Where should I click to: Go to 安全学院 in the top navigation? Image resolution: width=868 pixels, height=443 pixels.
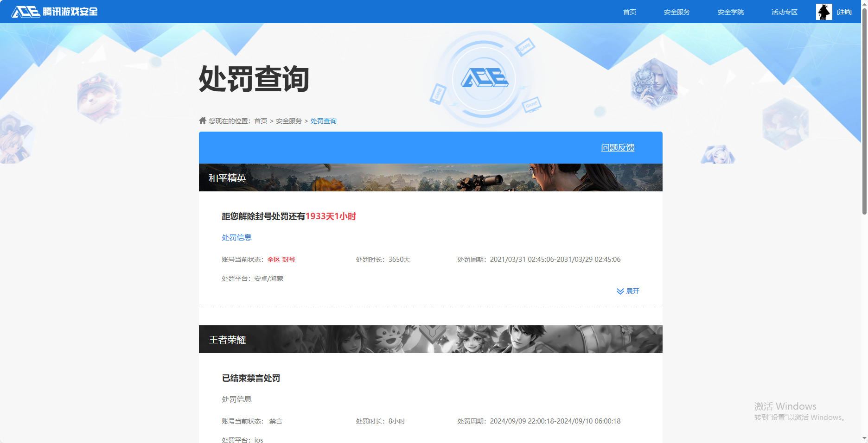730,12
